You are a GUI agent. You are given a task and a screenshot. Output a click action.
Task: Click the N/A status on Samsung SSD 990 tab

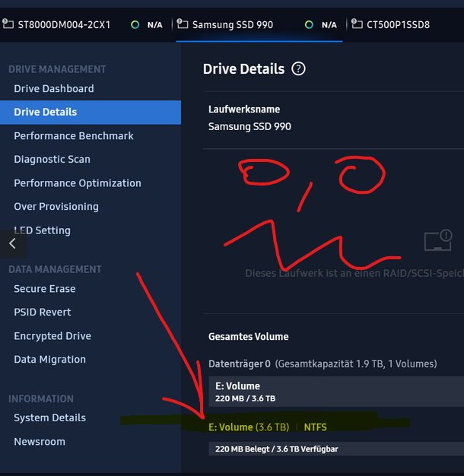click(x=329, y=25)
